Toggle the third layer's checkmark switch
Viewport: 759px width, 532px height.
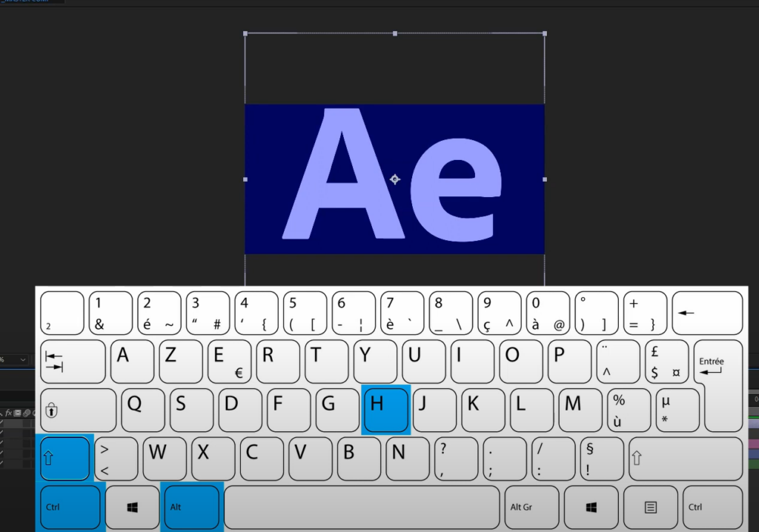pyautogui.click(x=1, y=442)
